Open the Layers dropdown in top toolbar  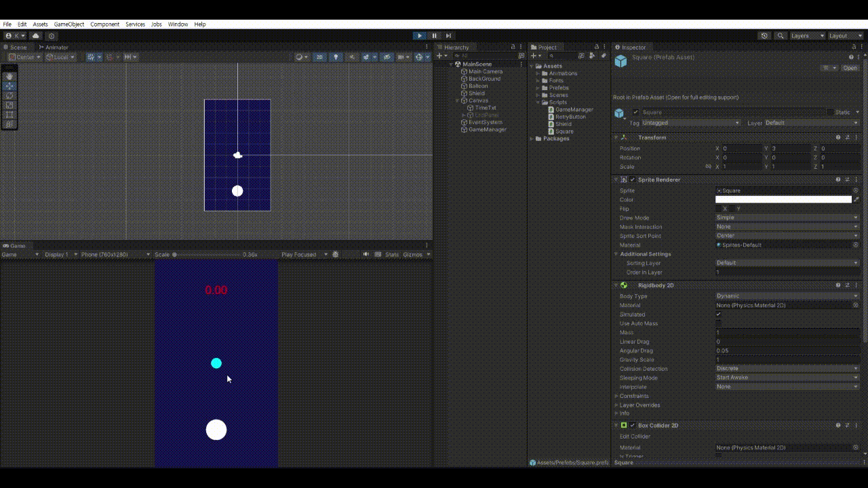807,36
